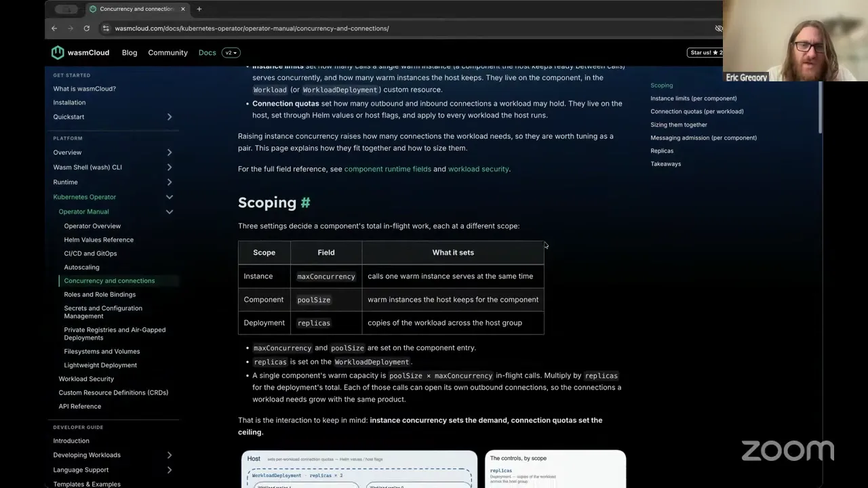The width and height of the screenshot is (868, 488).
Task: Expand the Language Support section
Action: pos(170,470)
